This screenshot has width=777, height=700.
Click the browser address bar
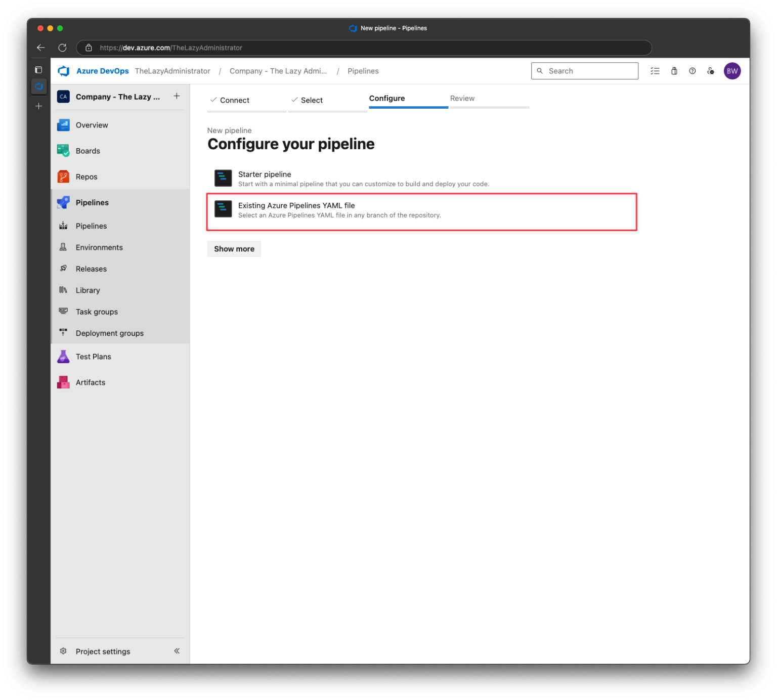364,48
